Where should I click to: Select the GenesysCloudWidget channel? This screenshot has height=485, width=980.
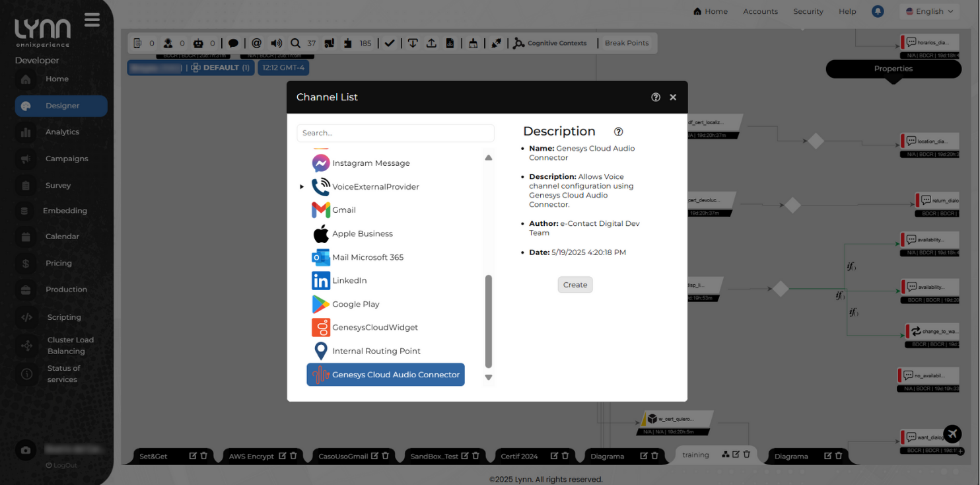click(374, 328)
